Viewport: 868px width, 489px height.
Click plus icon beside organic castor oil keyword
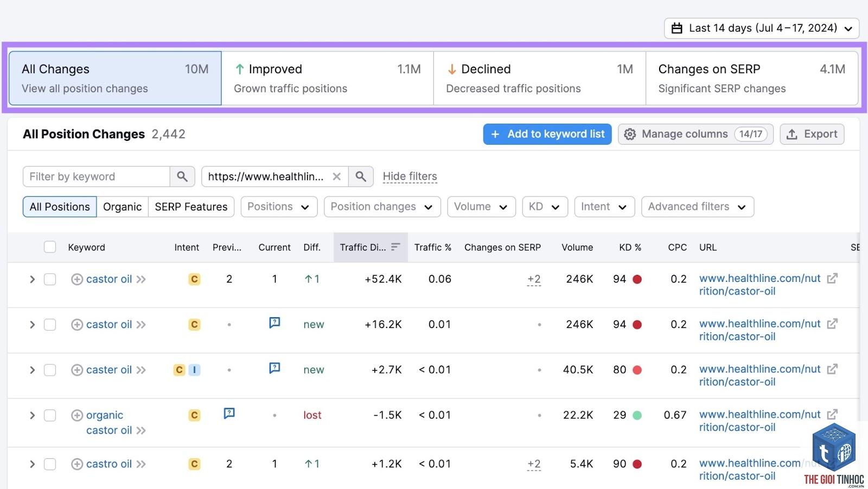point(77,415)
